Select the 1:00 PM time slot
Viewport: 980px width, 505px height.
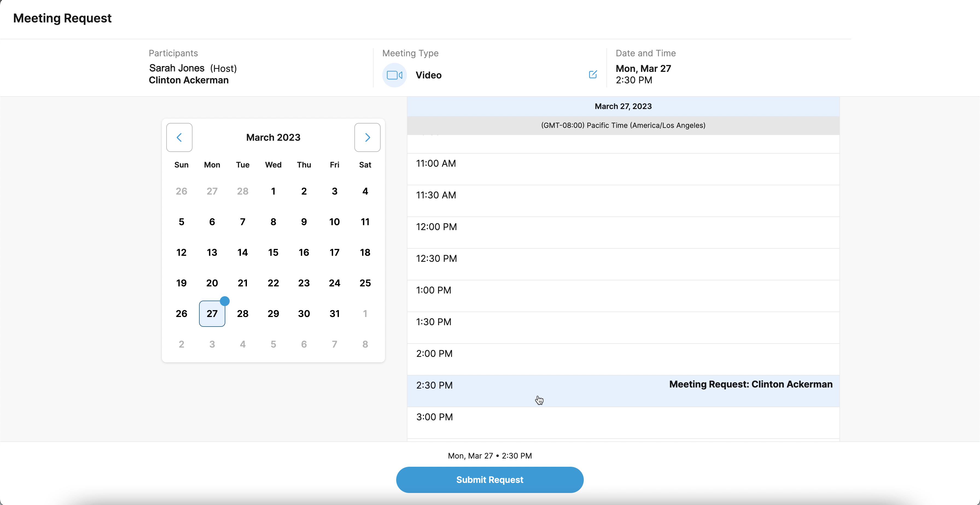(x=623, y=295)
